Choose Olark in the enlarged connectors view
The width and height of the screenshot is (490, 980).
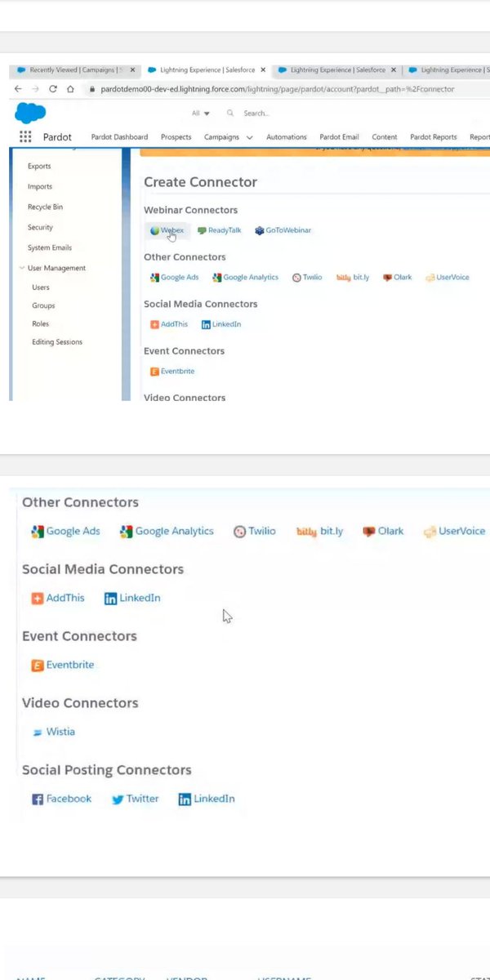tap(383, 531)
